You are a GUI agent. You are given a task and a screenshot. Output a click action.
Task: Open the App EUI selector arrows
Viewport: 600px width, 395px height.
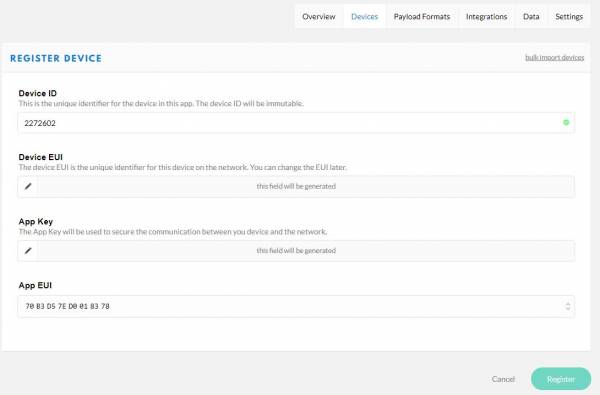(x=567, y=306)
